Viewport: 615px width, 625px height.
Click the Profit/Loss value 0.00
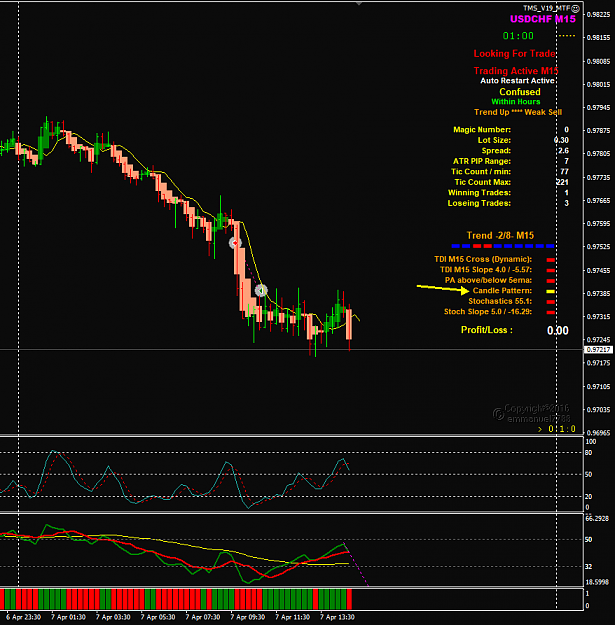coord(558,330)
